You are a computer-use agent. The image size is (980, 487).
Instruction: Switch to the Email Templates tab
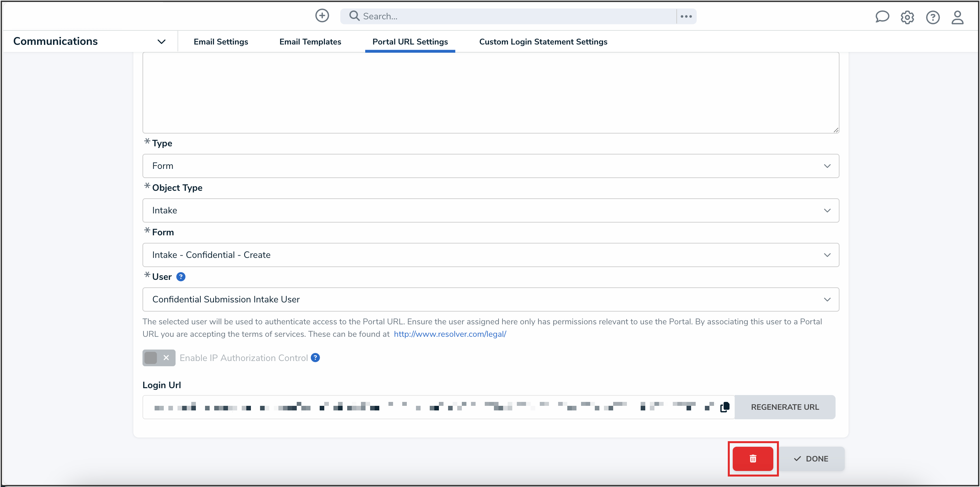[310, 42]
